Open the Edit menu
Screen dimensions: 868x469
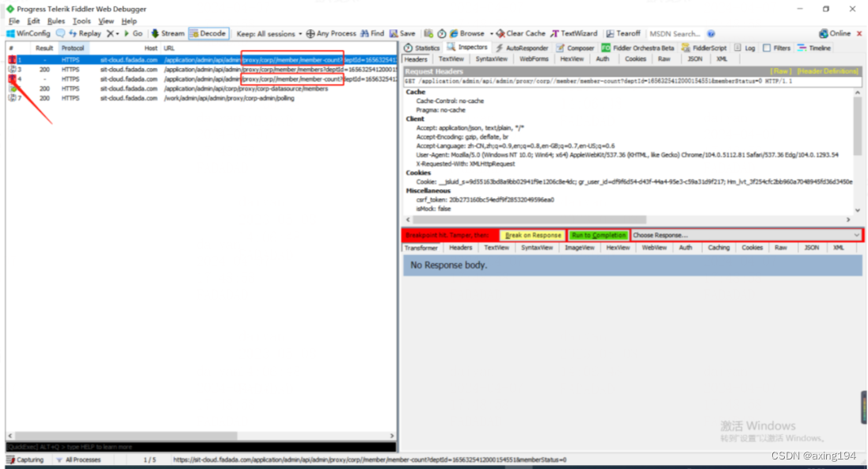[34, 21]
